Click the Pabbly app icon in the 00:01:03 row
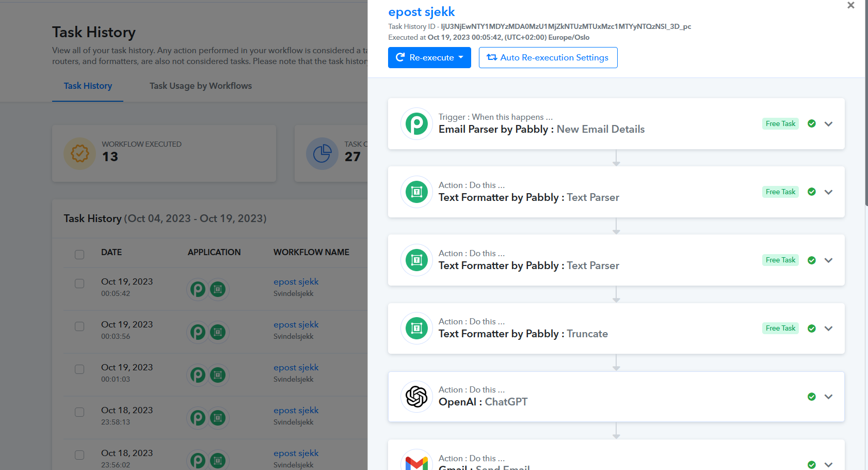868x470 pixels. click(198, 375)
